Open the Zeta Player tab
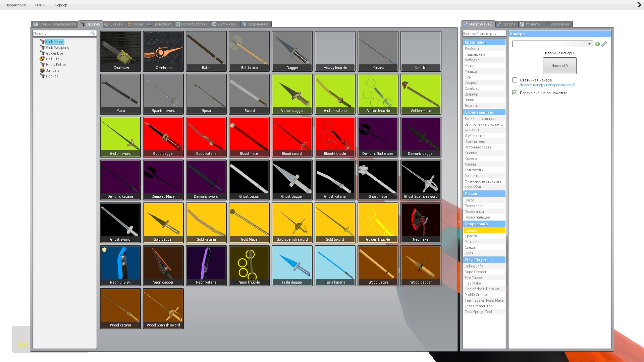Screen dimensions: 644x362 pos(558,24)
